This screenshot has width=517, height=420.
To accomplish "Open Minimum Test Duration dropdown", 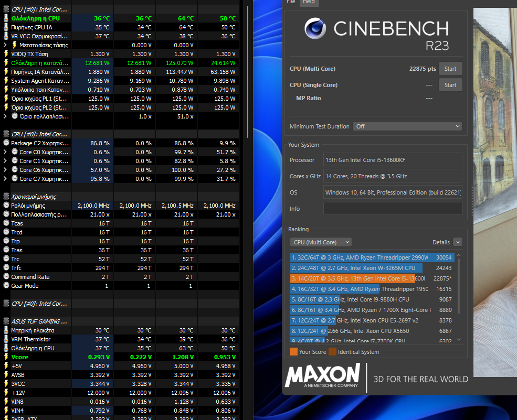I will point(407,126).
